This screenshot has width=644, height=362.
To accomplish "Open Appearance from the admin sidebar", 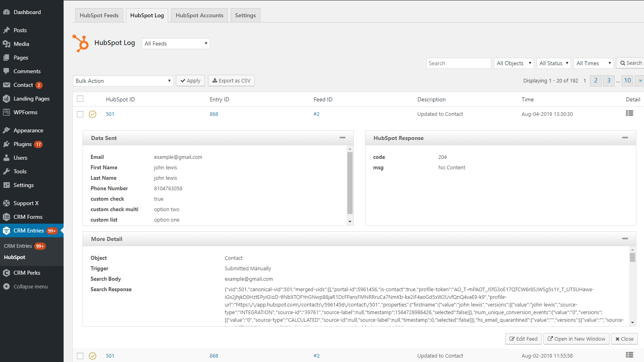I will [x=28, y=130].
